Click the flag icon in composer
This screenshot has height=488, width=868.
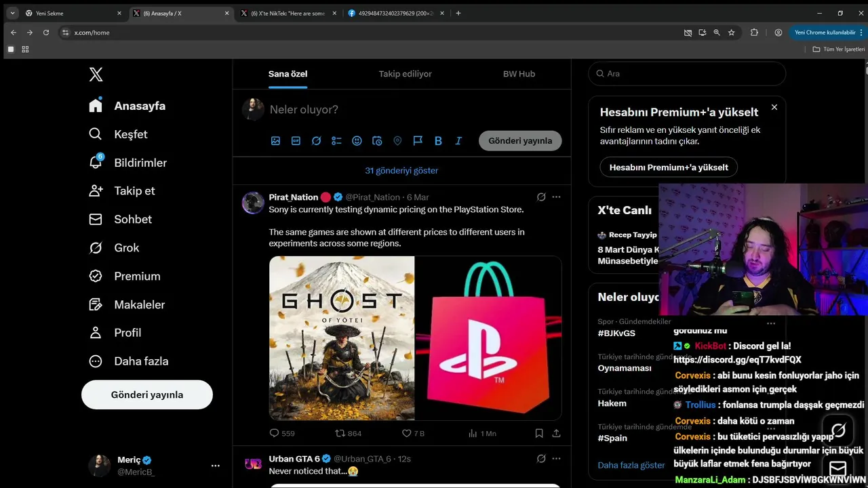coord(418,141)
